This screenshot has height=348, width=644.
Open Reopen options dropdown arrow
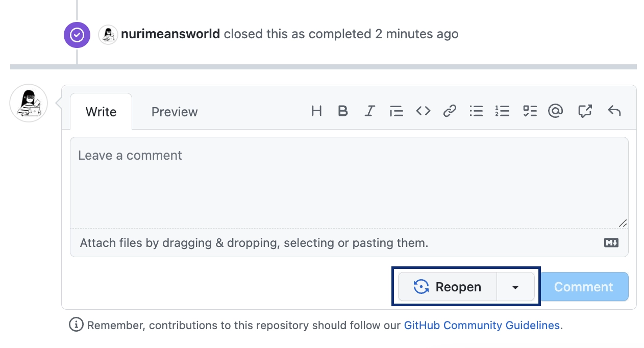515,287
